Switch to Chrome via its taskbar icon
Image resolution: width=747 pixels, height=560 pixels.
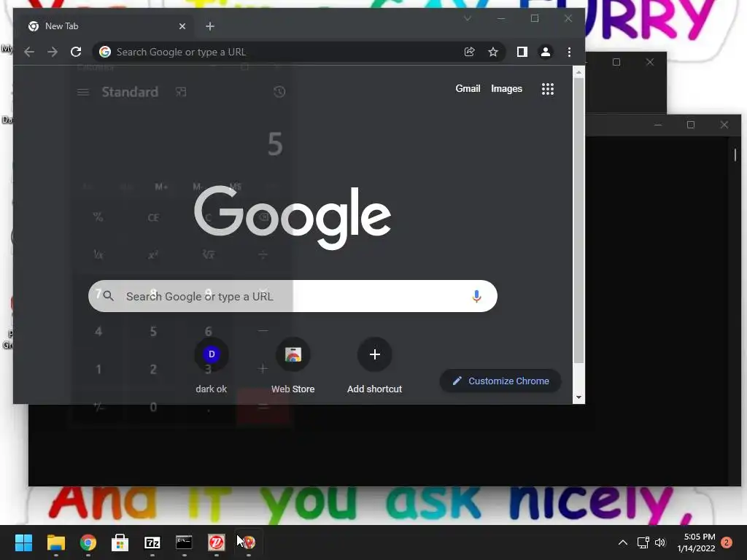[x=88, y=542]
